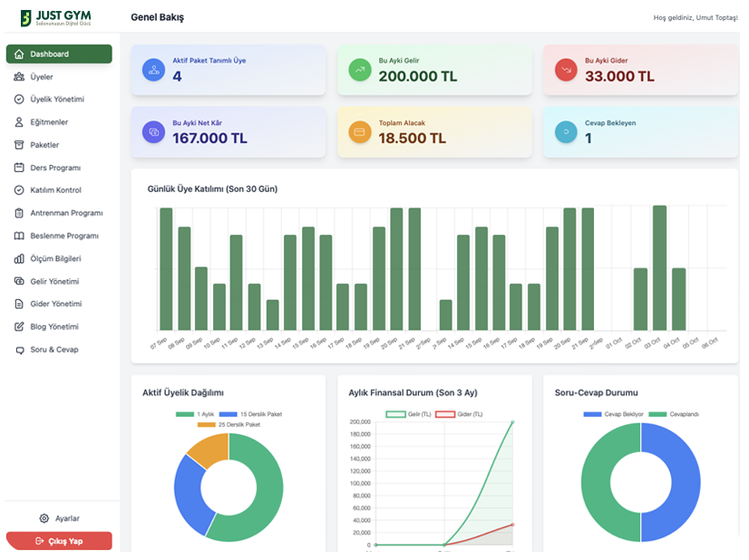Click the Üyeler people icon in sidebar

[19, 77]
